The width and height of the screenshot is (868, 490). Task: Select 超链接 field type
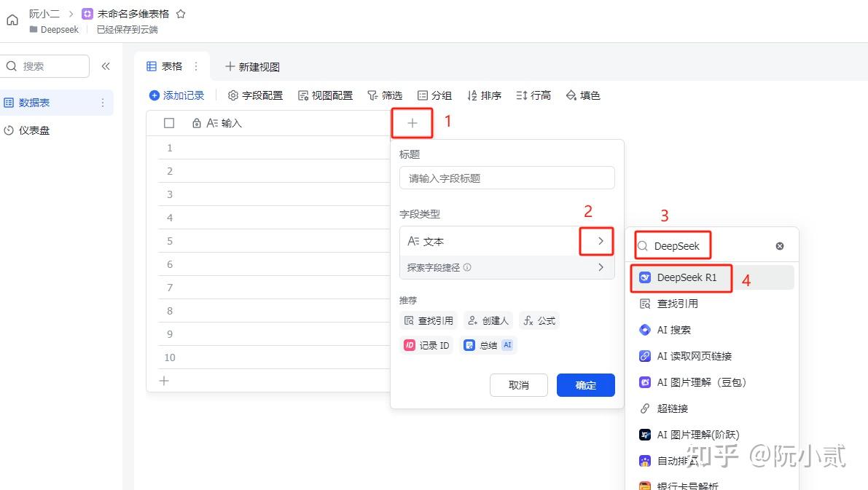712,408
